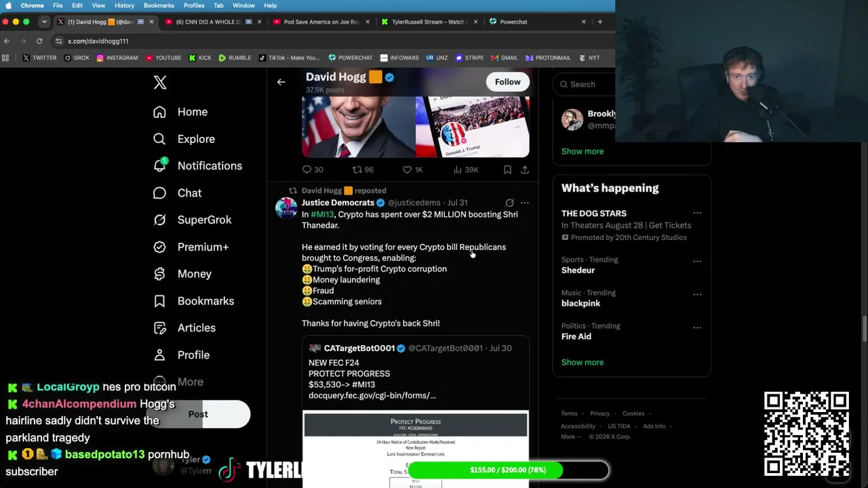Image resolution: width=868 pixels, height=488 pixels.
Task: Open the GROK bookmark
Action: [77, 58]
